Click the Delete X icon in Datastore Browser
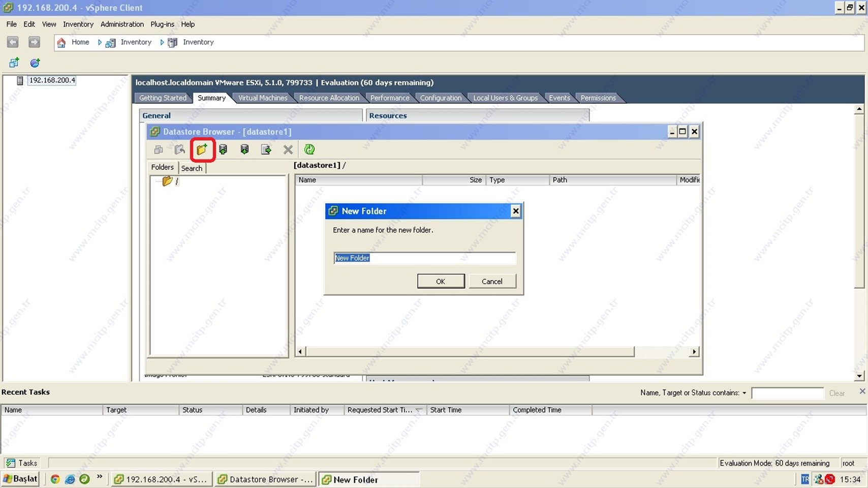Image resolution: width=868 pixels, height=488 pixels. tap(288, 149)
